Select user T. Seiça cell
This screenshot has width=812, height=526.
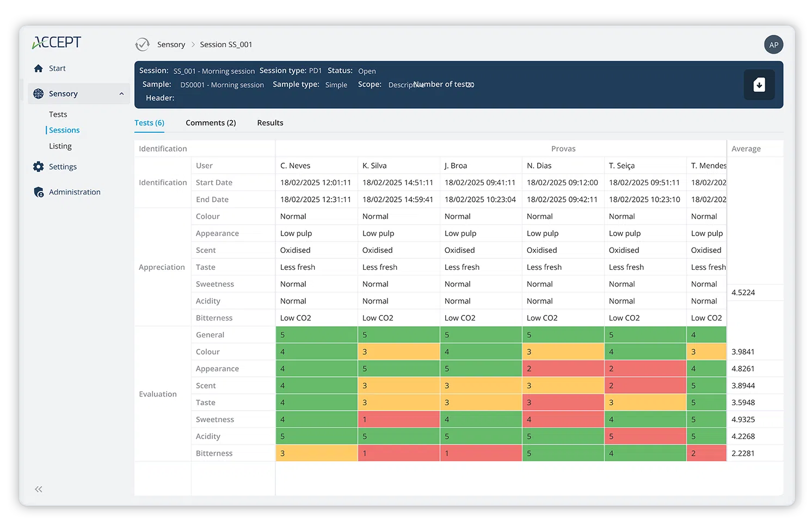tap(645, 165)
